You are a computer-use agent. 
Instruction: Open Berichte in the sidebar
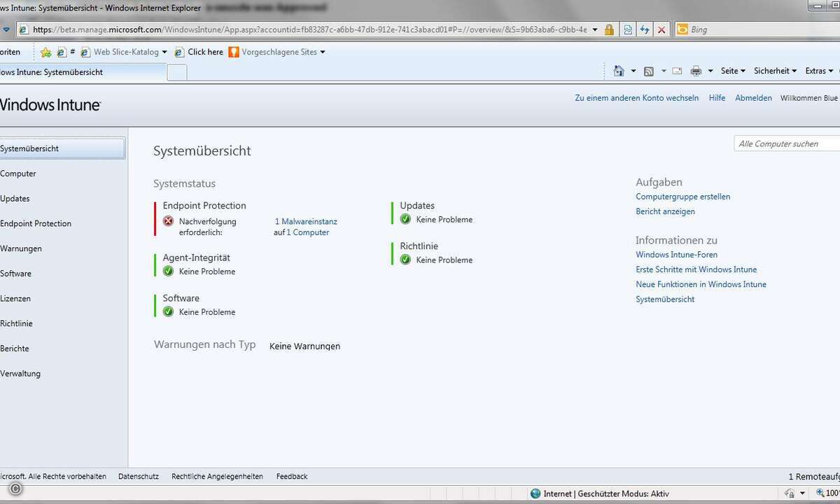pos(15,349)
